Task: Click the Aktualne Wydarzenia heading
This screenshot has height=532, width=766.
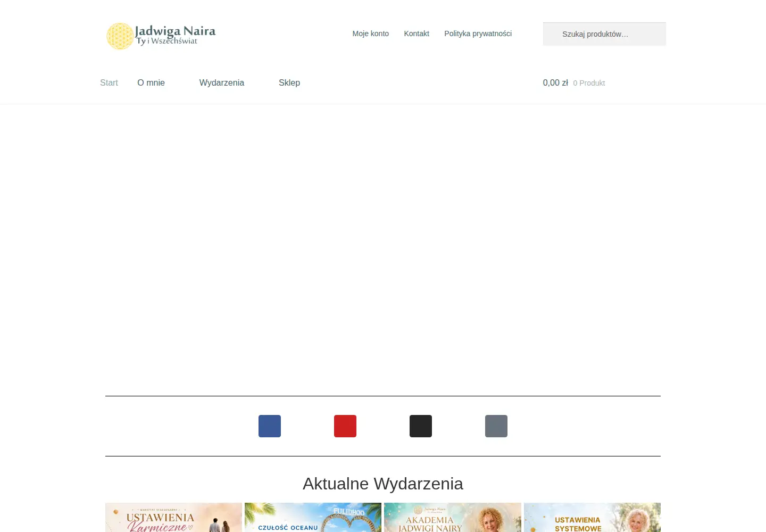Action: (x=383, y=484)
